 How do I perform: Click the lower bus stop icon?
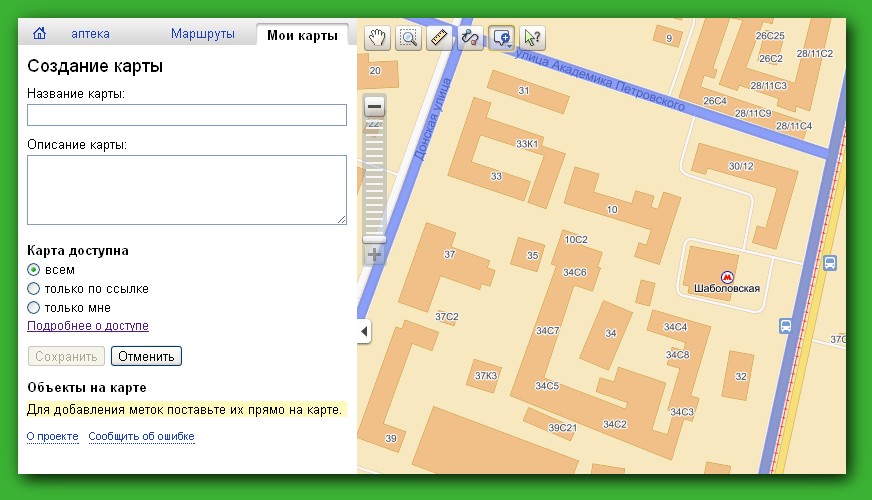click(785, 326)
